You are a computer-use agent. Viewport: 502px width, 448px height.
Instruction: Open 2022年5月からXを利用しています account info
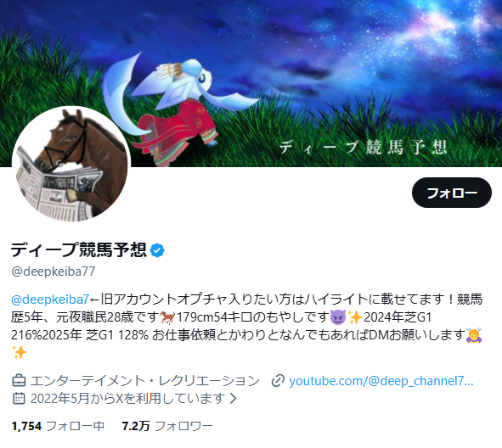point(127,399)
